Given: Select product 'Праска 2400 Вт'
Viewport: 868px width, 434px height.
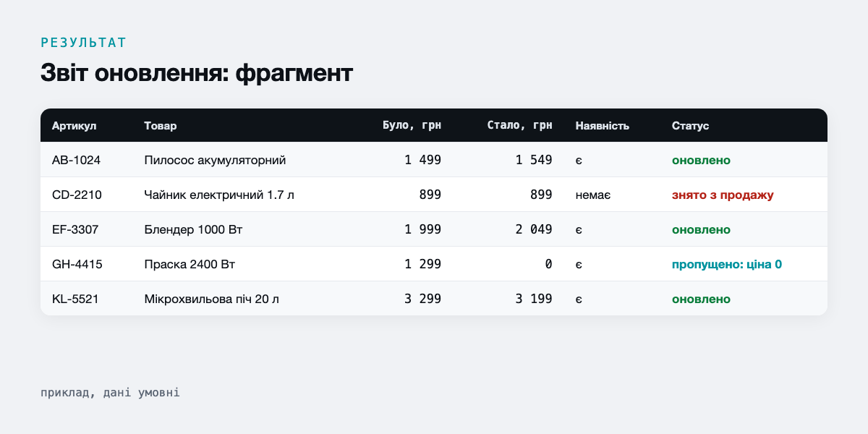Looking at the screenshot, I should [x=188, y=264].
